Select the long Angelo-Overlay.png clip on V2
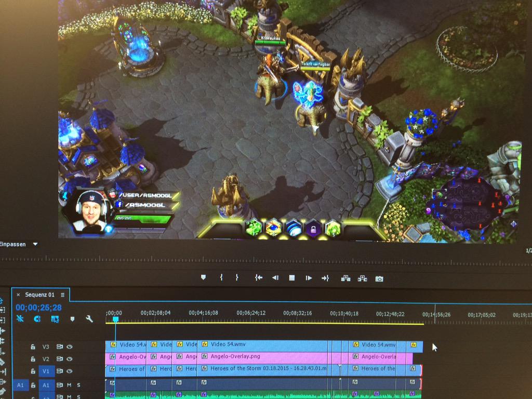 (262, 358)
